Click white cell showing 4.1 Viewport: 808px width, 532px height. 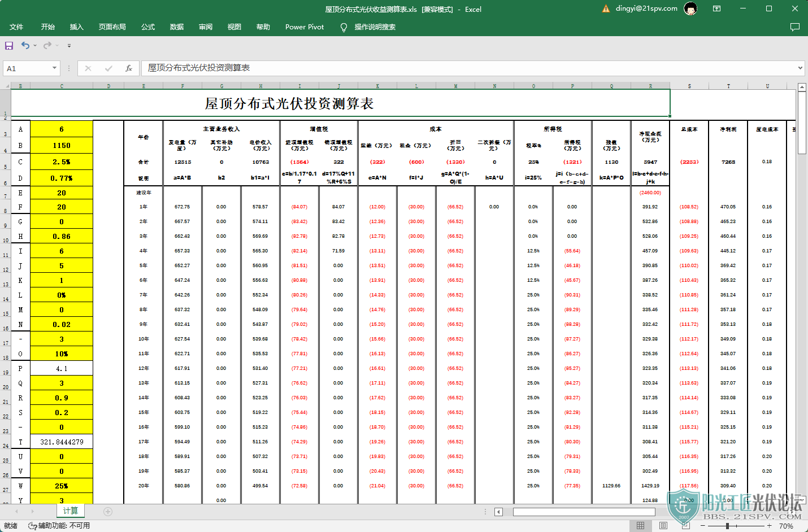click(x=62, y=368)
